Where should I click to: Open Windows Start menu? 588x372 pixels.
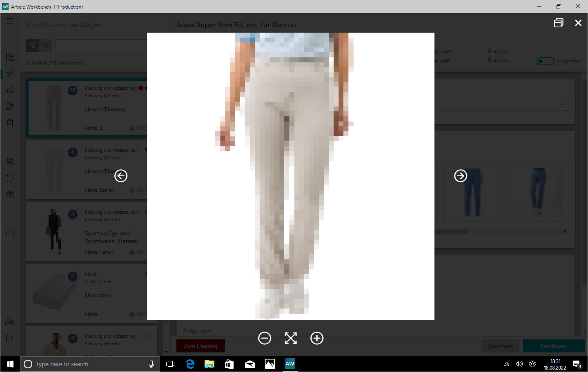point(10,364)
